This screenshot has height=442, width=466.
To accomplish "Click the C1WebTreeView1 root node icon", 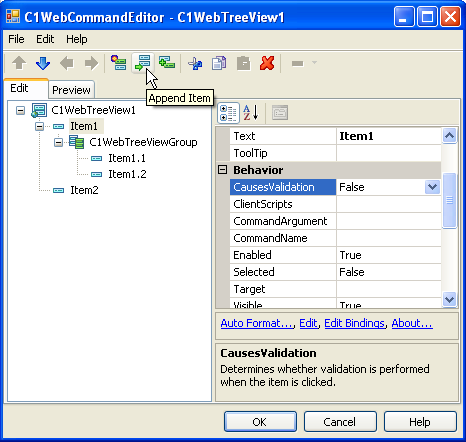I will [x=39, y=110].
